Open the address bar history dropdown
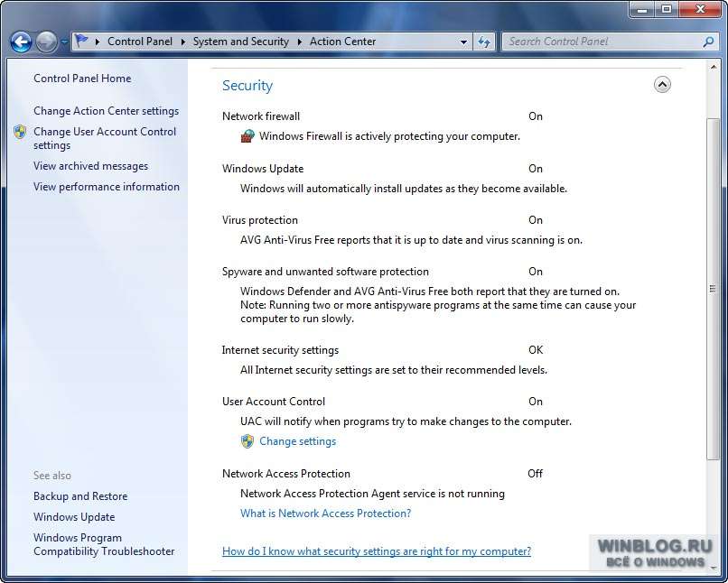728x583 pixels. (463, 42)
